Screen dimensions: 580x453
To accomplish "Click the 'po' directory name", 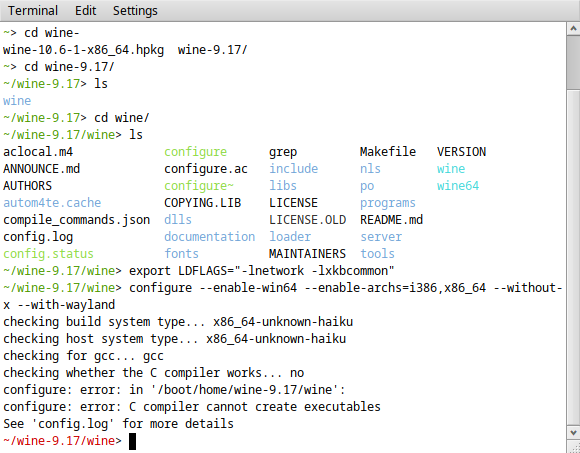I will (367, 186).
